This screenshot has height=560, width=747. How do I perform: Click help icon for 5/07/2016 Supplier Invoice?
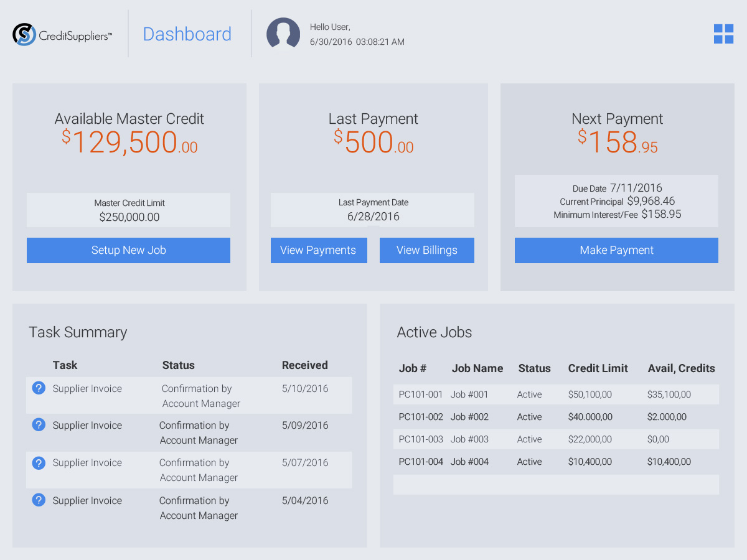39,463
